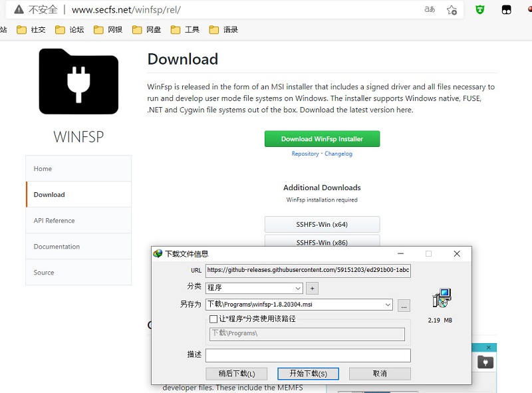Click the not-secure warning triangle icon
The image size is (532, 393).
tap(19, 9)
